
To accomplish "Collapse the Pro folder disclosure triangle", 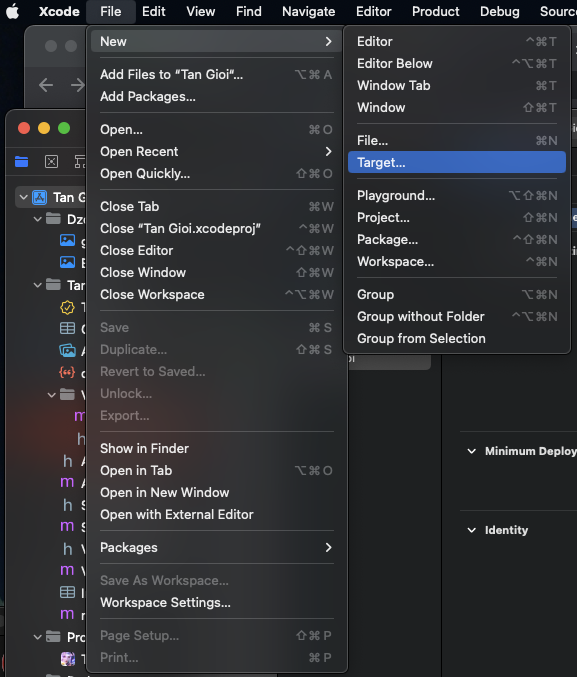I will pyautogui.click(x=38, y=637).
